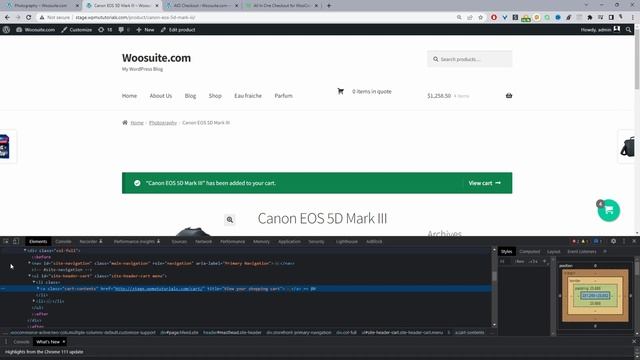Toggle DevTools device toolbar

16,241
